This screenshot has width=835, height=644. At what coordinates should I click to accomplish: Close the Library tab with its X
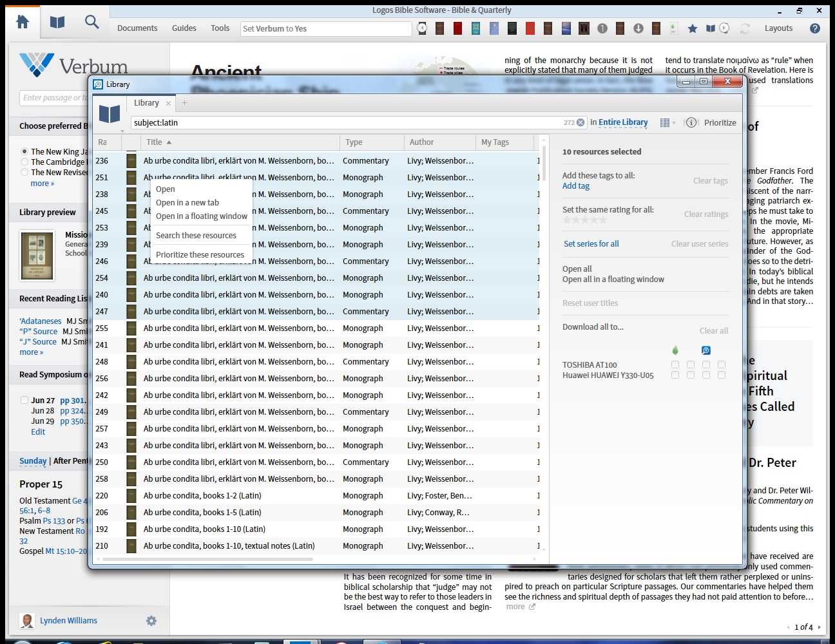(x=168, y=103)
